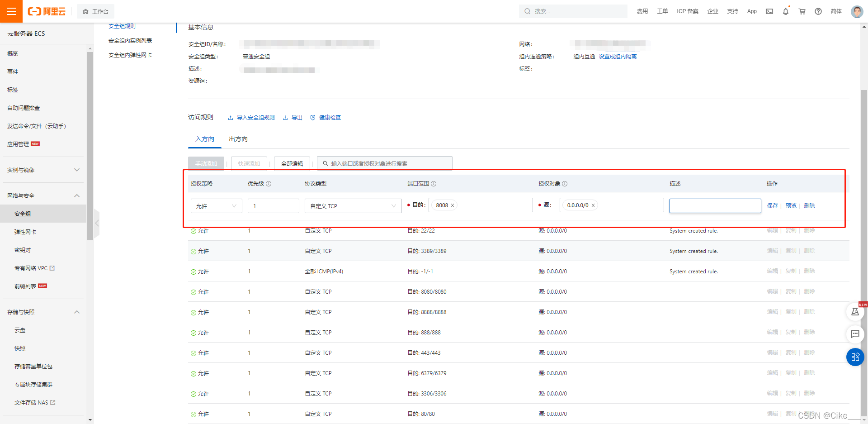Click the search icon in rule filter
The height and width of the screenshot is (424, 868).
pyautogui.click(x=325, y=163)
